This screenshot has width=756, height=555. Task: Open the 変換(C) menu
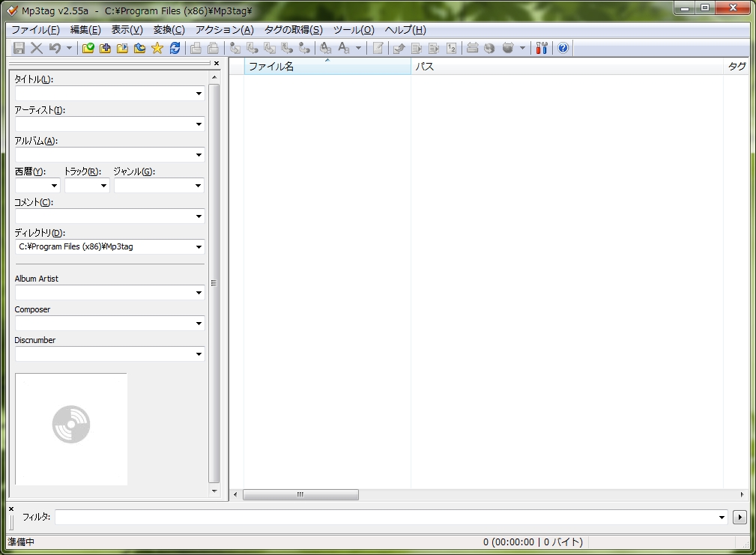click(169, 30)
